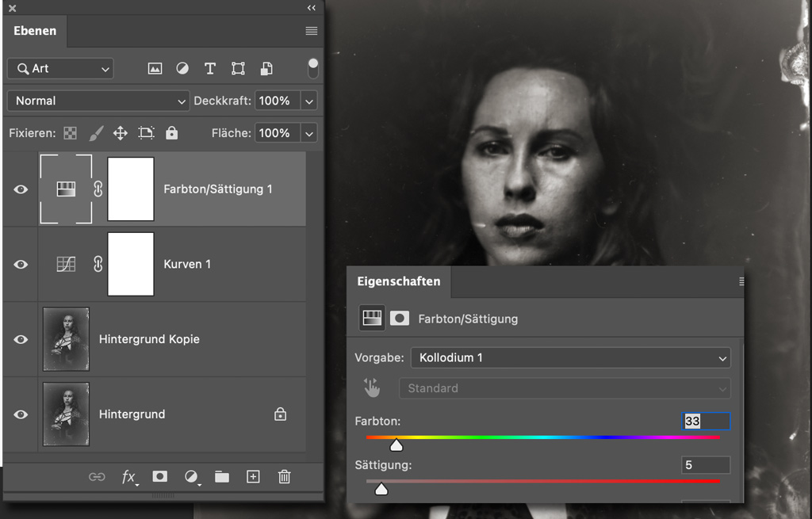
Task: Click the Farbton hue slider handle
Action: coord(396,445)
